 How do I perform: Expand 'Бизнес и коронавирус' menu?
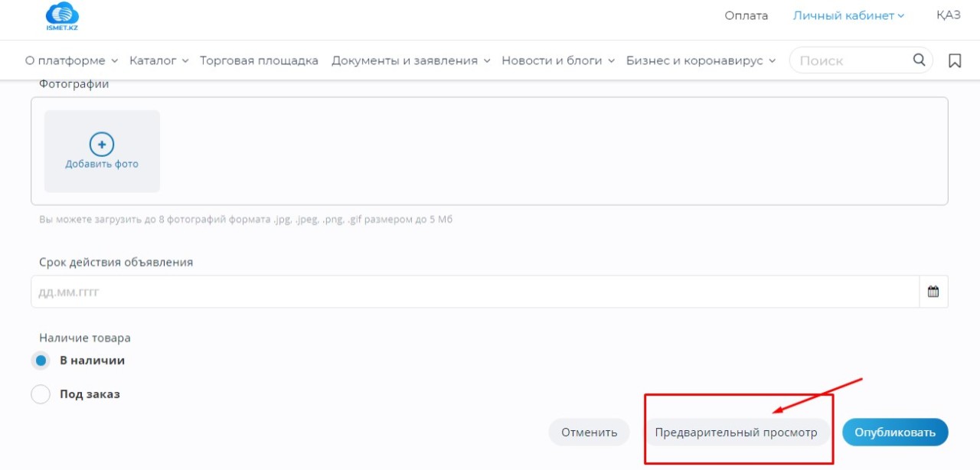(701, 60)
